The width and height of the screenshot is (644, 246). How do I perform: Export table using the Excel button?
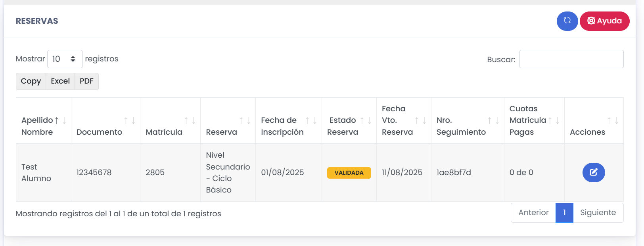[60, 81]
